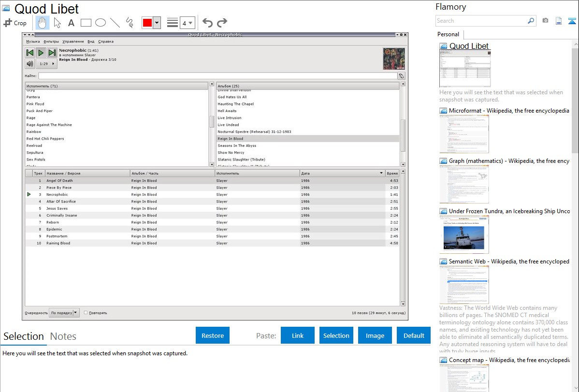Activate the hand pan tool
This screenshot has width=579, height=392.
43,23
